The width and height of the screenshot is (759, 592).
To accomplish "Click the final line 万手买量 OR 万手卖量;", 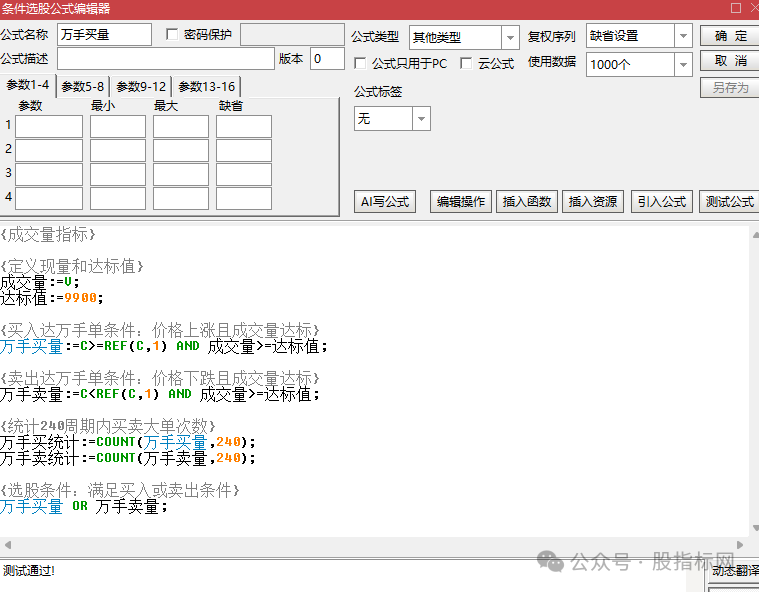I will click(84, 506).
